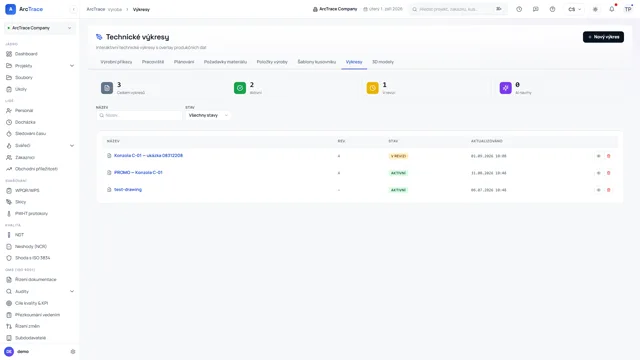Delete the test-drawing row
This screenshot has height=360, width=640.
point(609,190)
